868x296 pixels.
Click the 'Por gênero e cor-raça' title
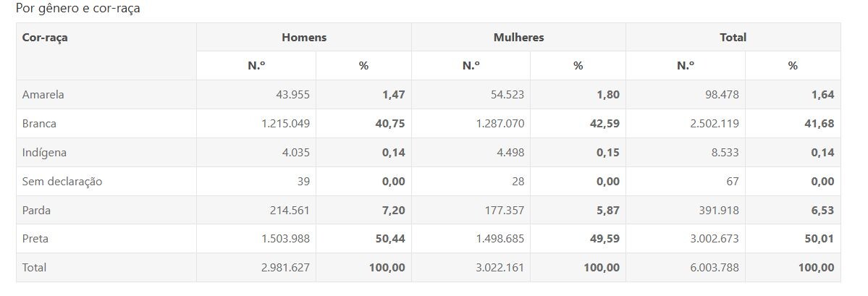point(78,9)
